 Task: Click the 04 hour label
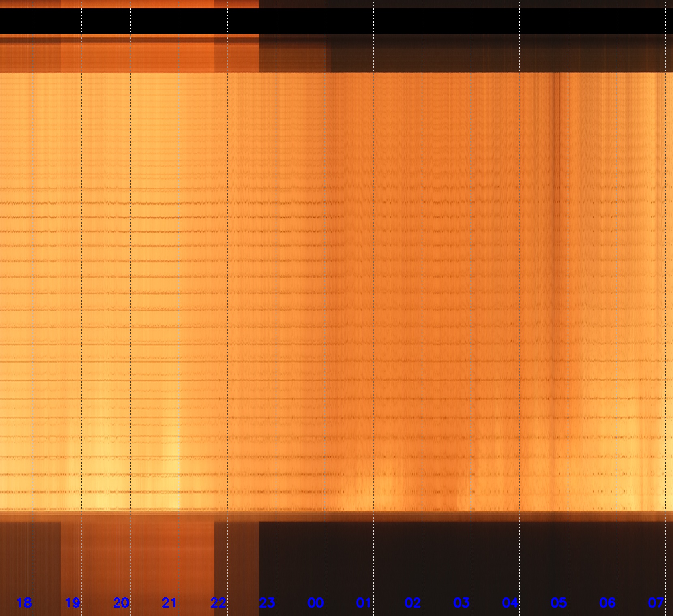click(x=510, y=603)
